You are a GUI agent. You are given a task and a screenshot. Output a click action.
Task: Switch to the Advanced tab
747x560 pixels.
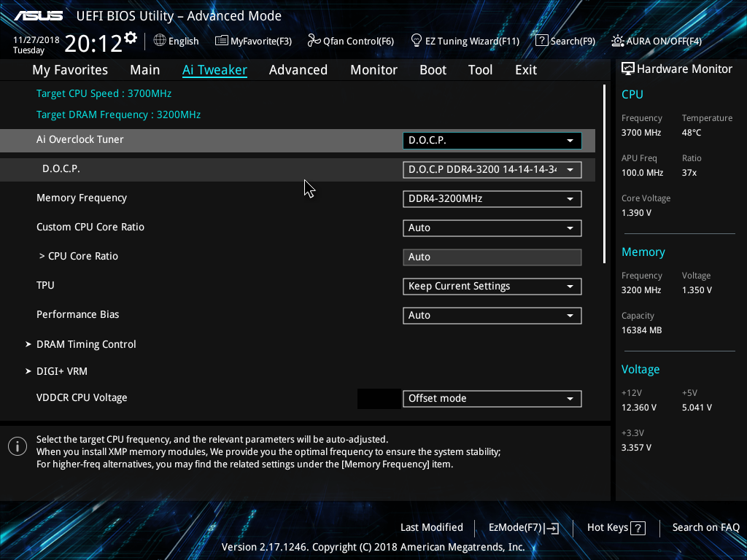[x=298, y=70]
